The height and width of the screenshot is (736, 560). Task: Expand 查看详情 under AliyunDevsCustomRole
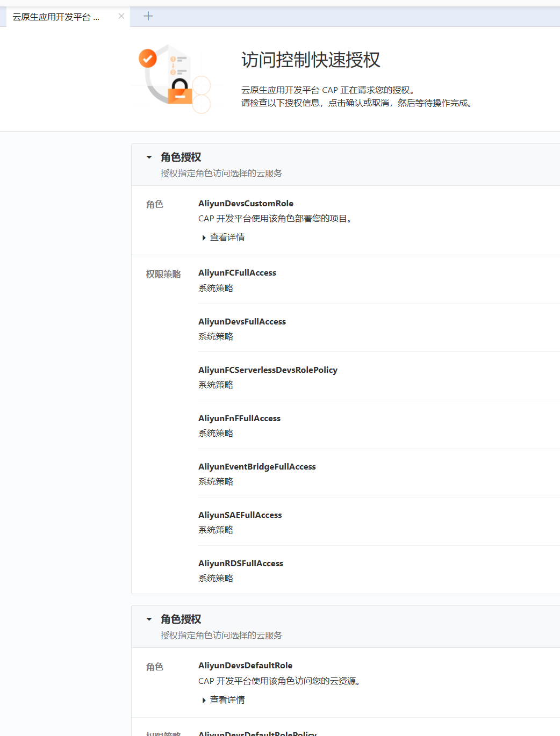click(224, 237)
